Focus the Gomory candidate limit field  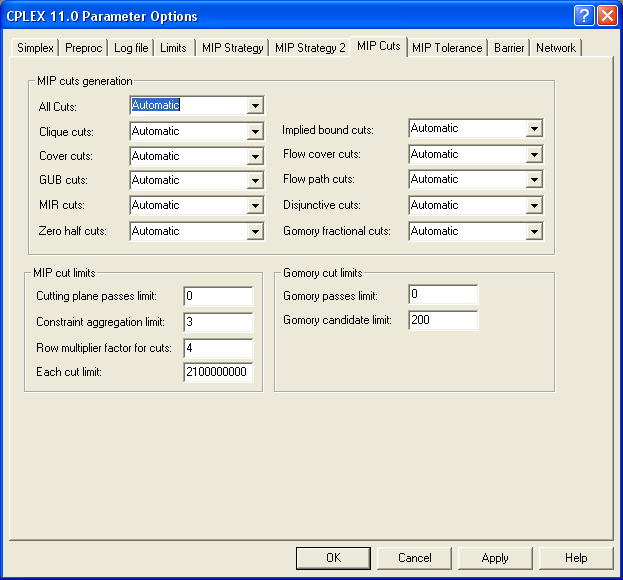click(x=443, y=320)
